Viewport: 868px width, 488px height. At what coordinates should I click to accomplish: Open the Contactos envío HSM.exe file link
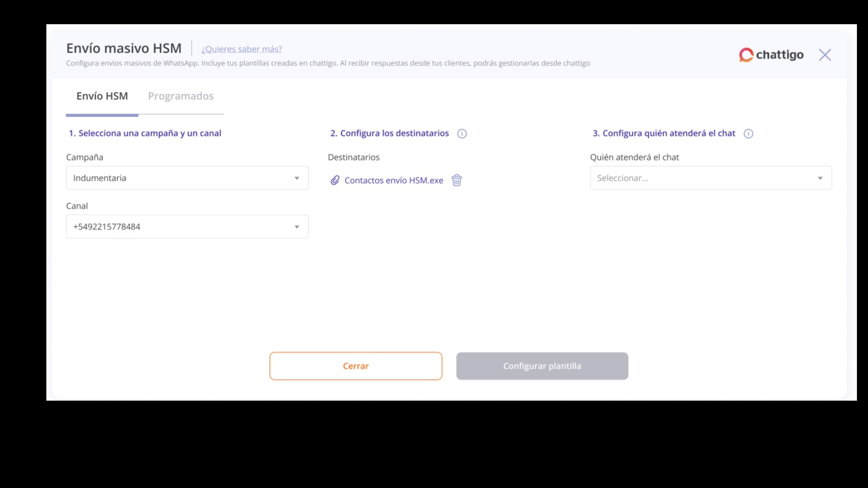(x=394, y=180)
